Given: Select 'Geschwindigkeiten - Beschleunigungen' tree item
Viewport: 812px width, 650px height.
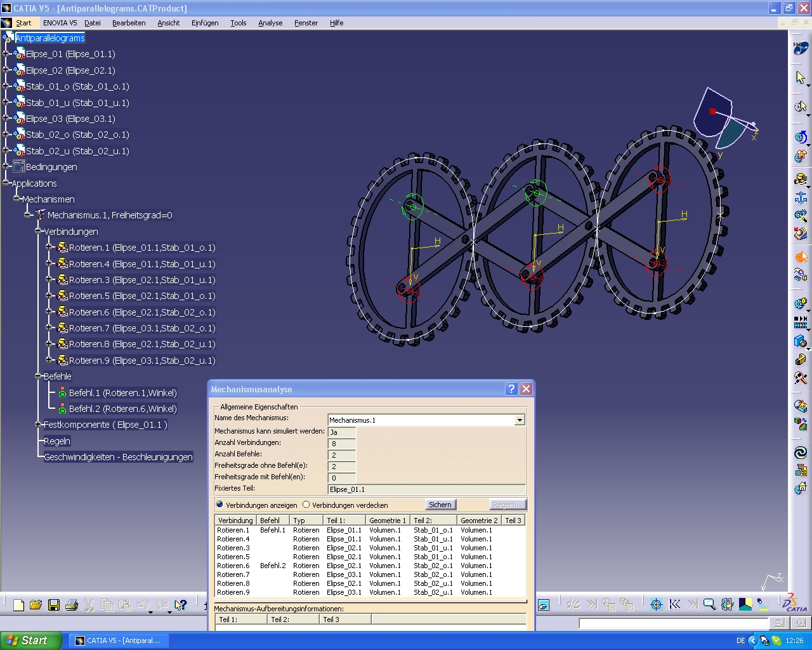Looking at the screenshot, I should click(x=118, y=457).
